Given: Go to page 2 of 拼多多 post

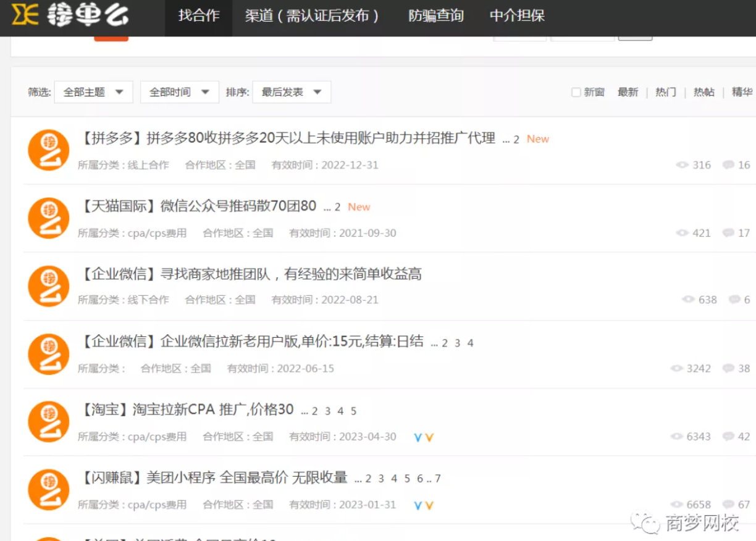Looking at the screenshot, I should click(x=516, y=140).
